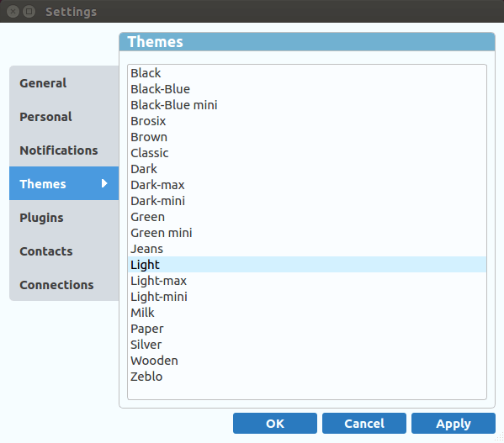The height and width of the screenshot is (443, 504).
Task: Click the arrow icon on Themes tab
Action: 104,183
